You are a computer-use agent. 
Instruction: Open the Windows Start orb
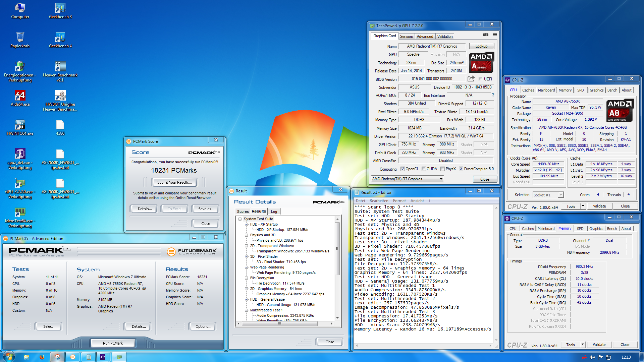tap(9, 357)
